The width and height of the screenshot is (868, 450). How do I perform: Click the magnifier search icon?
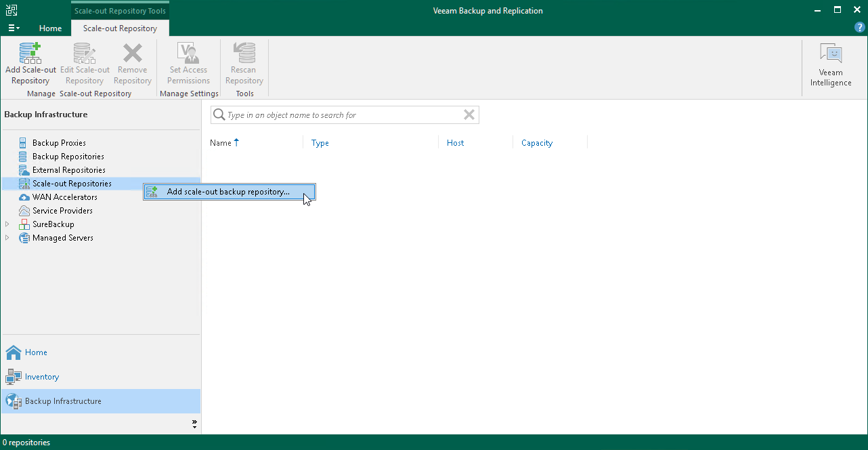(x=219, y=115)
